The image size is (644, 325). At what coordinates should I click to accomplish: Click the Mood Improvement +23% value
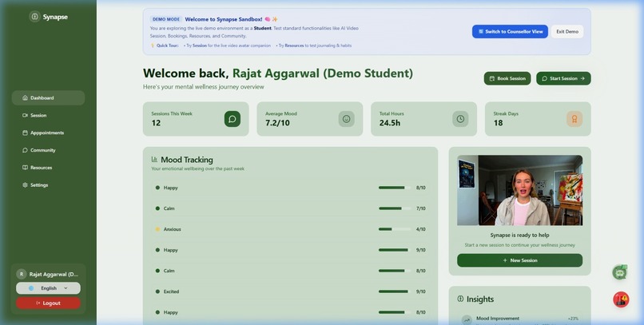tap(573, 319)
